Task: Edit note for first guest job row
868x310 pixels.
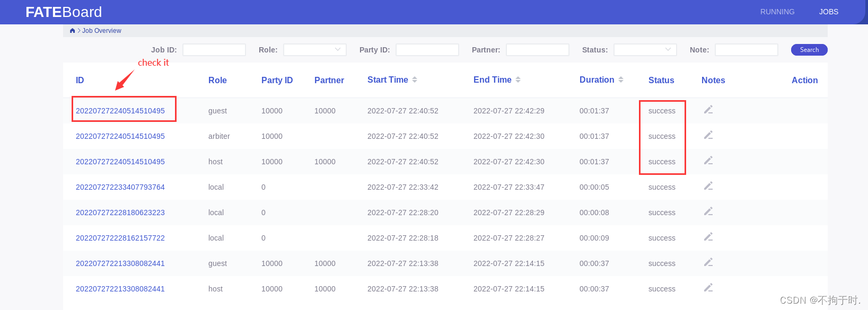Action: tap(708, 110)
